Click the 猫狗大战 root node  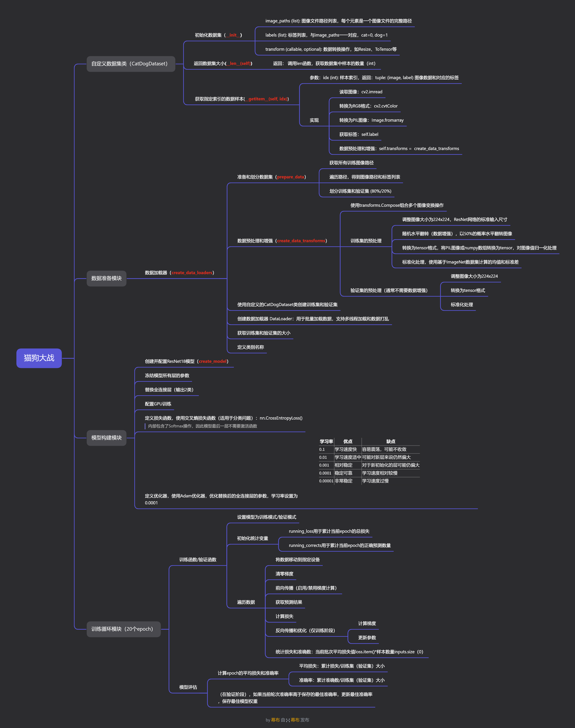39,358
